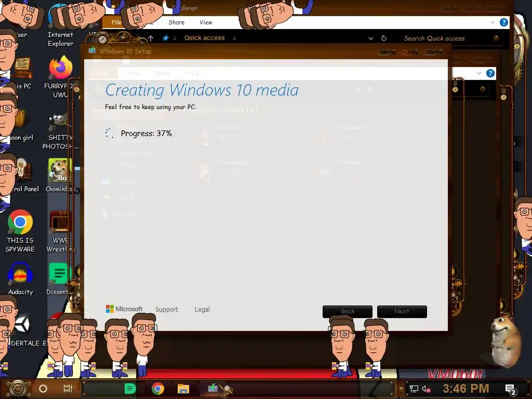Open the network tray icon

(414, 389)
